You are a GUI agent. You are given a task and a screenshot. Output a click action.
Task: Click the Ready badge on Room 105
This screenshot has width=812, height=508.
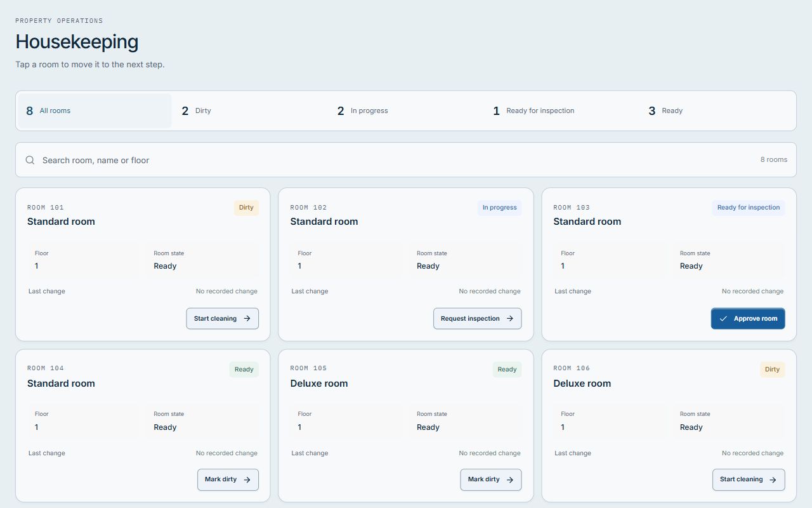(x=507, y=370)
